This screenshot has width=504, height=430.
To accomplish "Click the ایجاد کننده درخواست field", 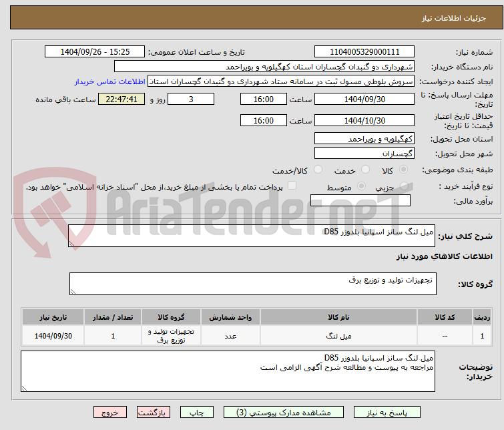I will 281,81.
